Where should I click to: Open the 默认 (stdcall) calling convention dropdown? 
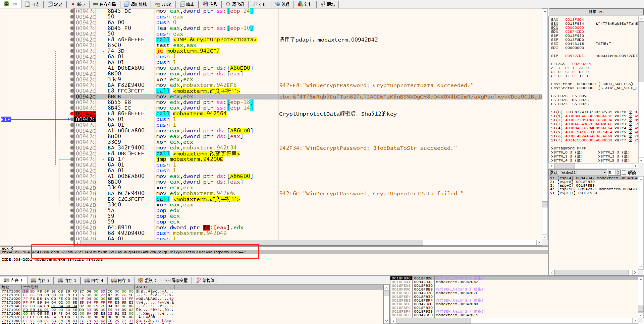[578, 173]
